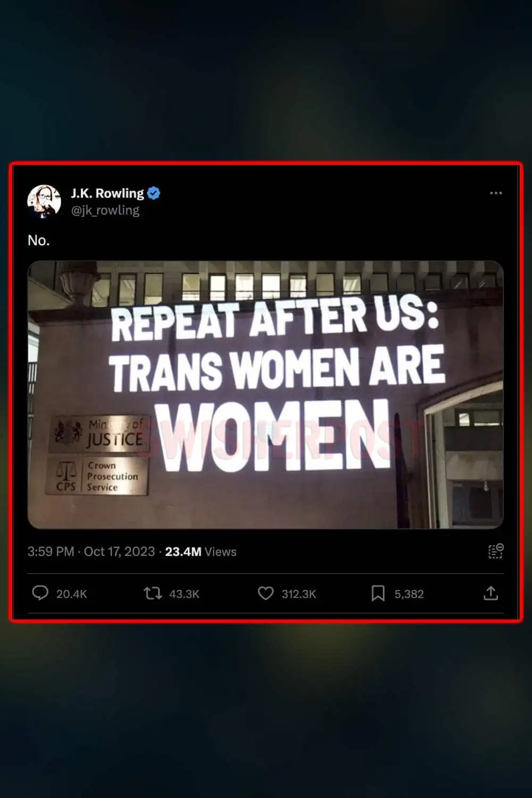
Task: Bookmark the post with the bookmark icon
Action: pyautogui.click(x=378, y=593)
